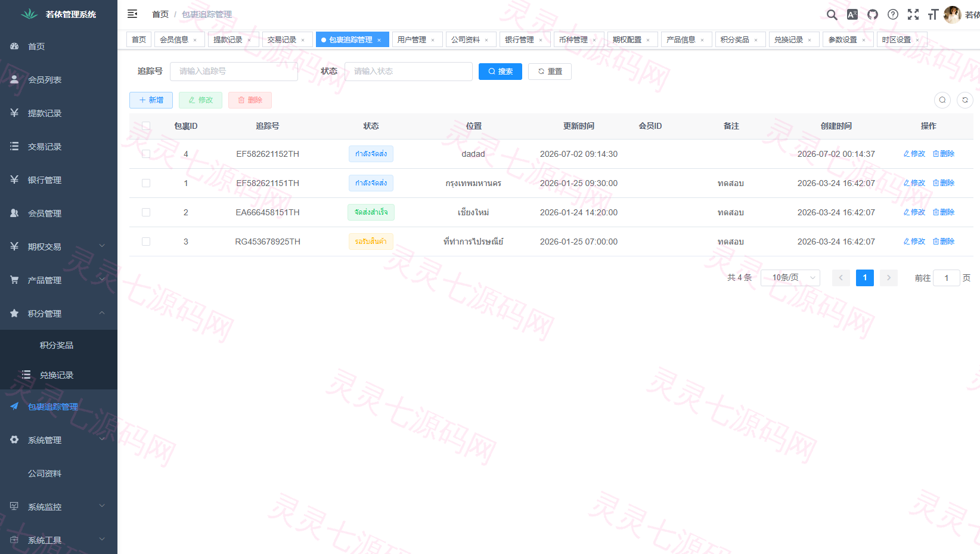Viewport: 980px width, 554px height.
Task: Open the user avatar menu
Action: click(x=953, y=14)
